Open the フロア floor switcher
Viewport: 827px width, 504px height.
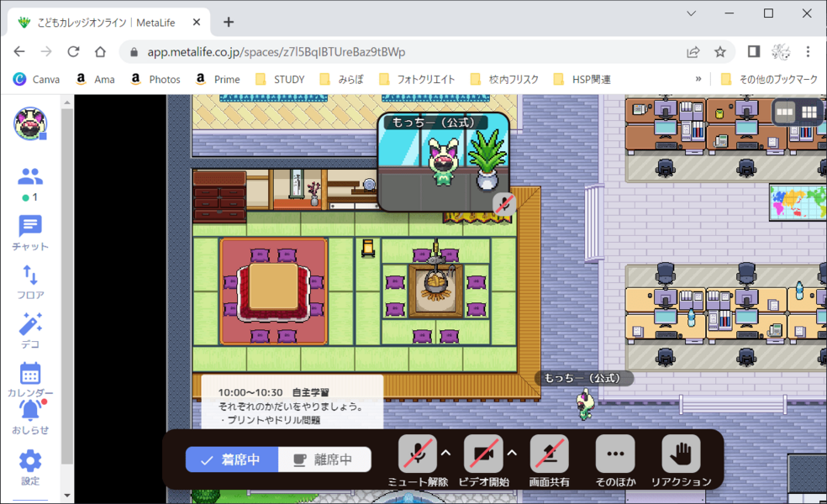point(30,281)
